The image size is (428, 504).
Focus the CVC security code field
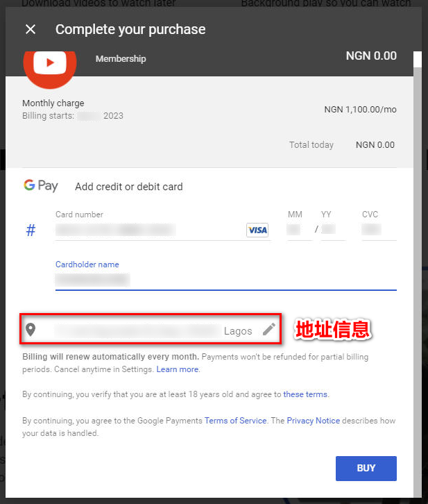point(379,230)
